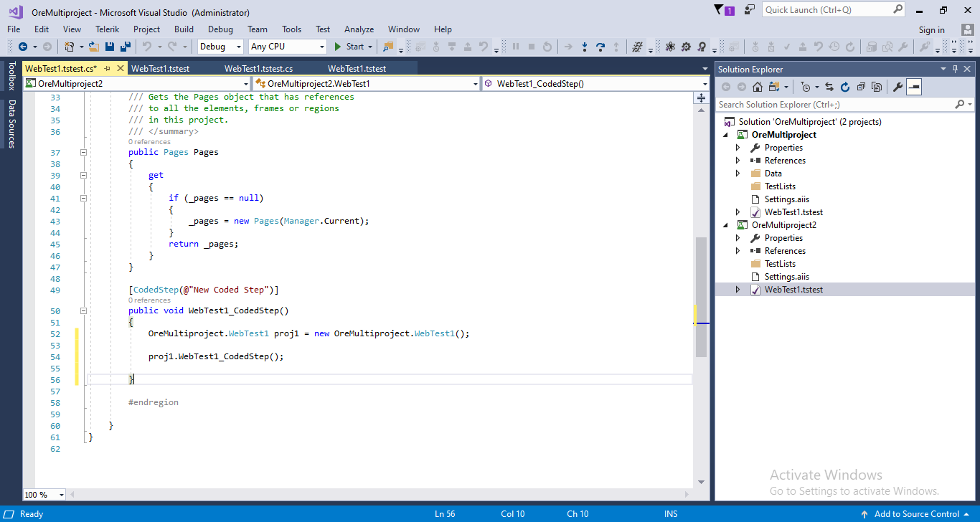Click the Save All toolbar icon
The height and width of the screenshot is (522, 980).
pyautogui.click(x=126, y=47)
